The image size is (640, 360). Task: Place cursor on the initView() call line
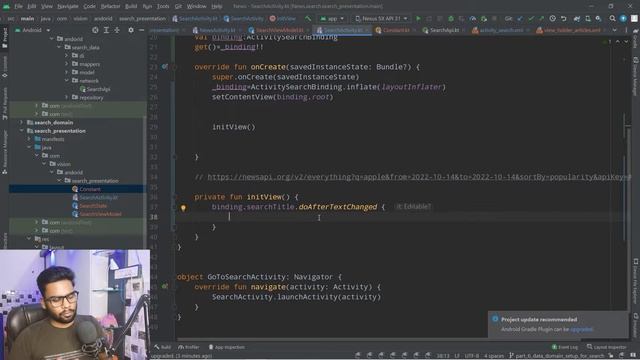tap(233, 127)
